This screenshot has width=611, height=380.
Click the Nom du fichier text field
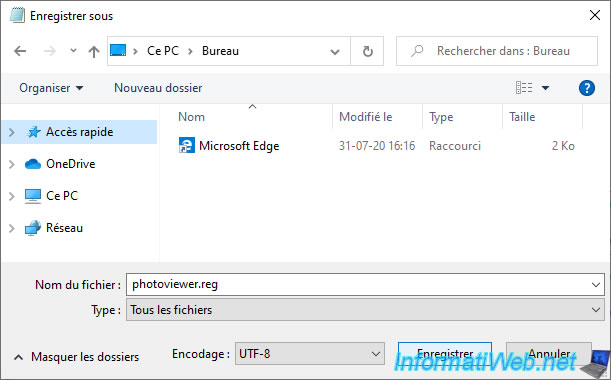click(x=365, y=285)
